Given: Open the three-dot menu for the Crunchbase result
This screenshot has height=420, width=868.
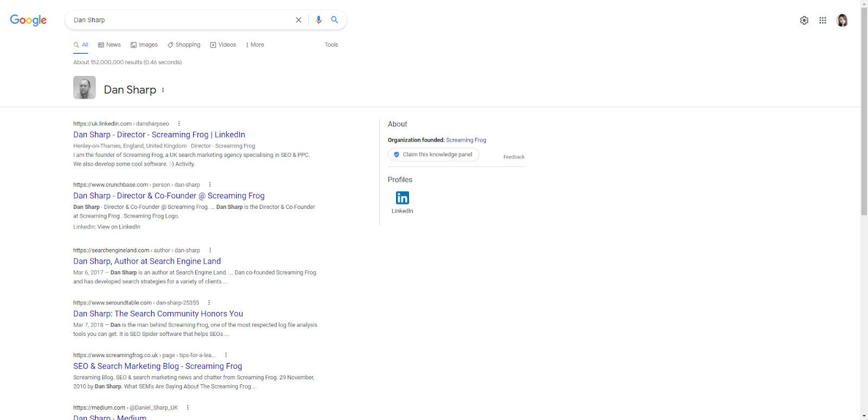Looking at the screenshot, I should click(x=210, y=184).
